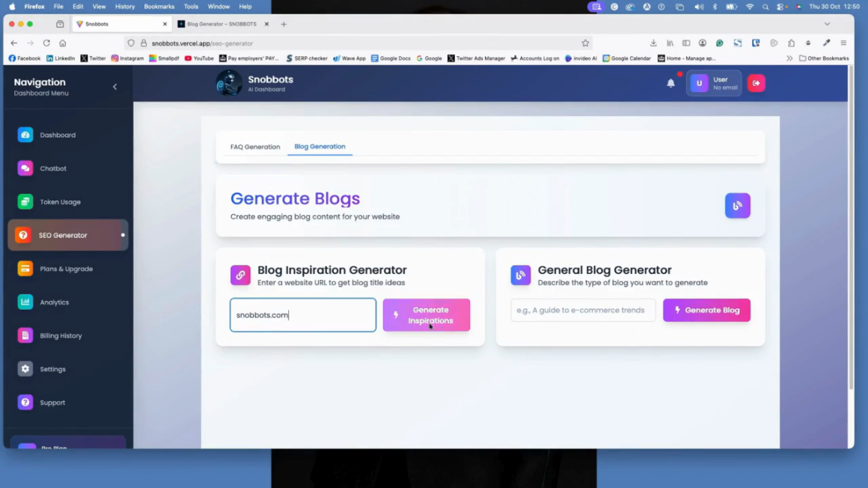
Task: Open the LinkedIn bookmark
Action: 61,58
